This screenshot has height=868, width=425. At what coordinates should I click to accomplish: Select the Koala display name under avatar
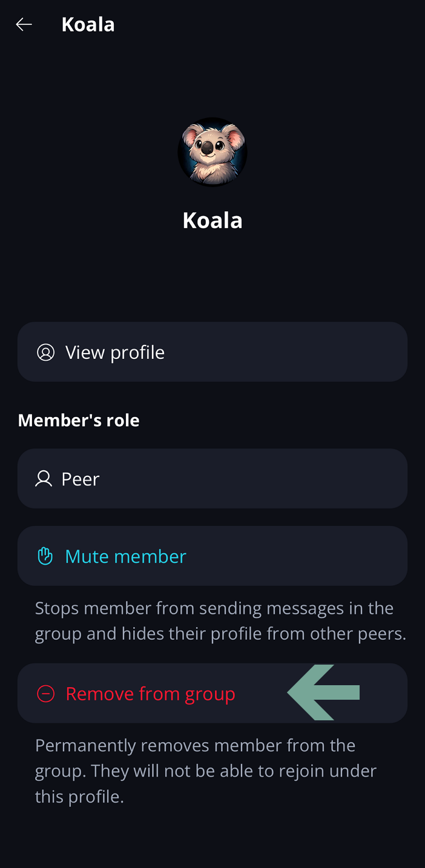click(212, 220)
